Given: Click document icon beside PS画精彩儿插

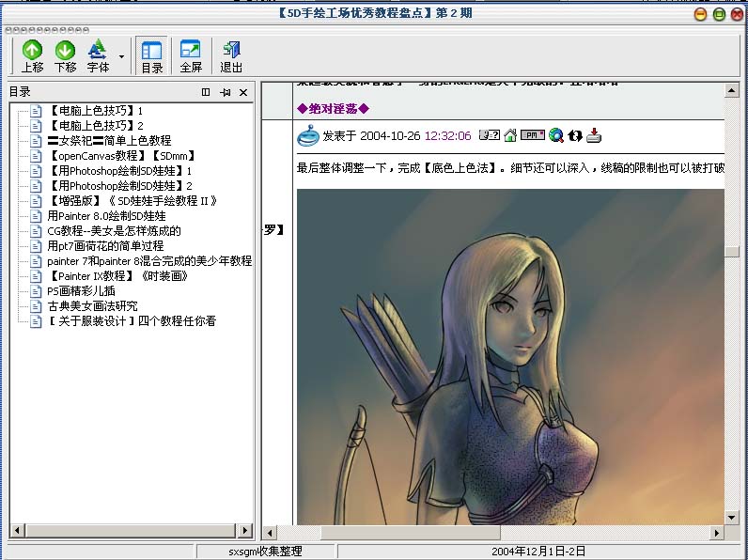Looking at the screenshot, I should click(x=36, y=291).
